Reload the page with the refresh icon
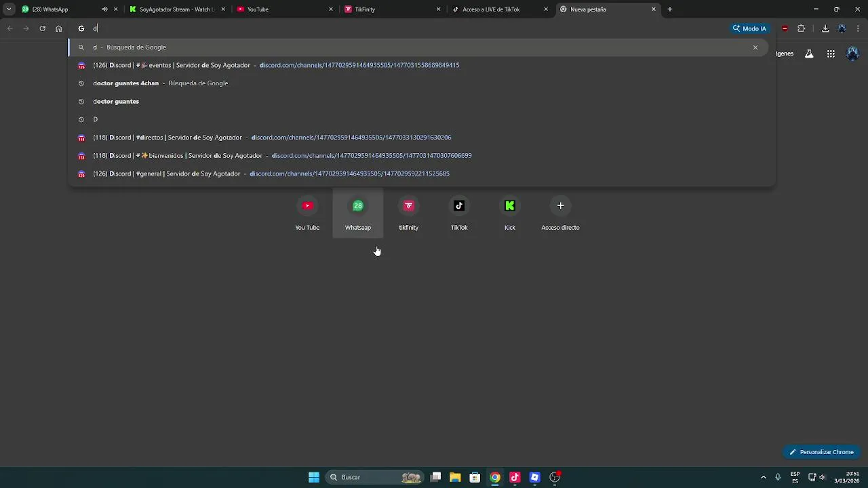The width and height of the screenshot is (868, 488). point(42,28)
